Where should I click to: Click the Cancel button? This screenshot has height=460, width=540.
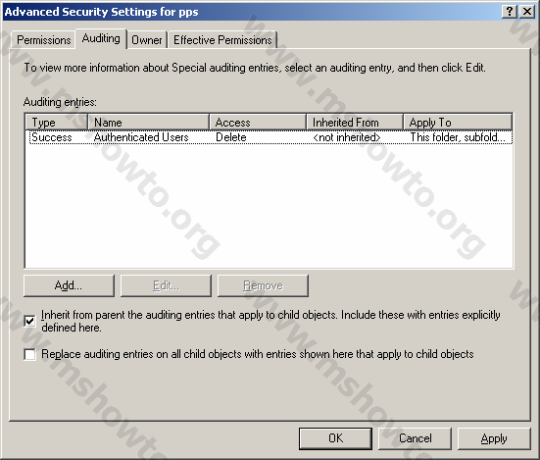coord(415,438)
